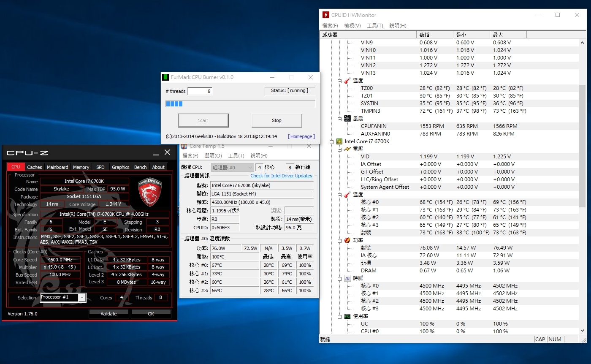Collapse the 風扇 tree node

(x=340, y=119)
